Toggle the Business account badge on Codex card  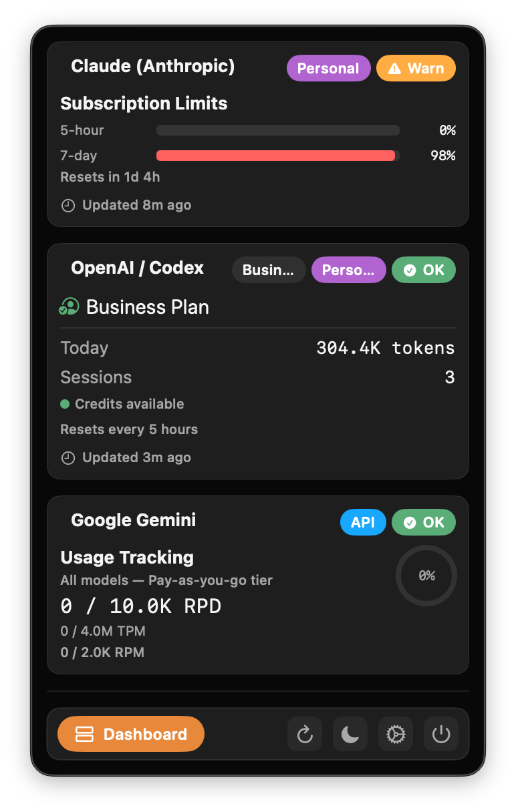pos(269,270)
